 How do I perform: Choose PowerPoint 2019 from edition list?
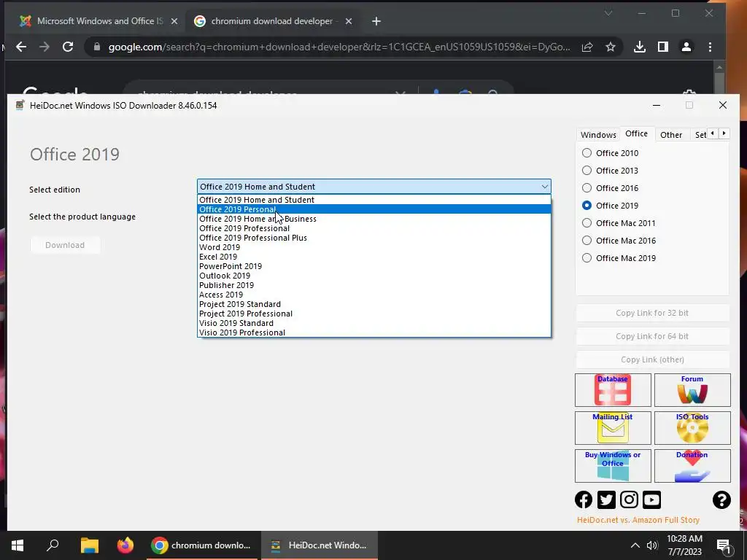(374, 266)
